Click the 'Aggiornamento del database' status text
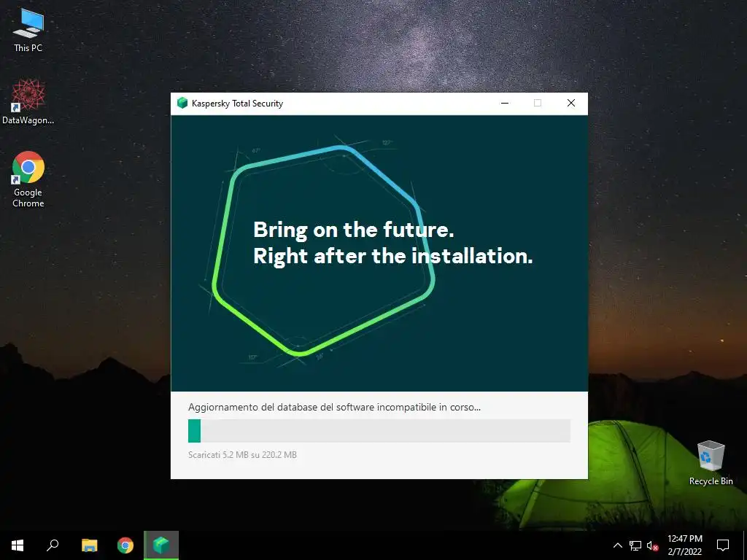This screenshot has width=747, height=560. [334, 407]
